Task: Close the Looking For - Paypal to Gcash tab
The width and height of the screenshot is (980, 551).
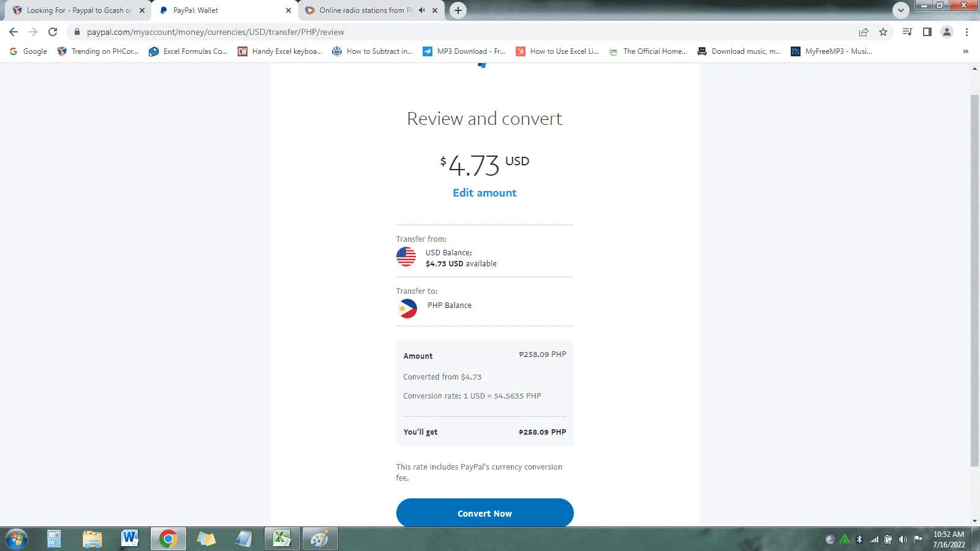Action: [x=142, y=10]
